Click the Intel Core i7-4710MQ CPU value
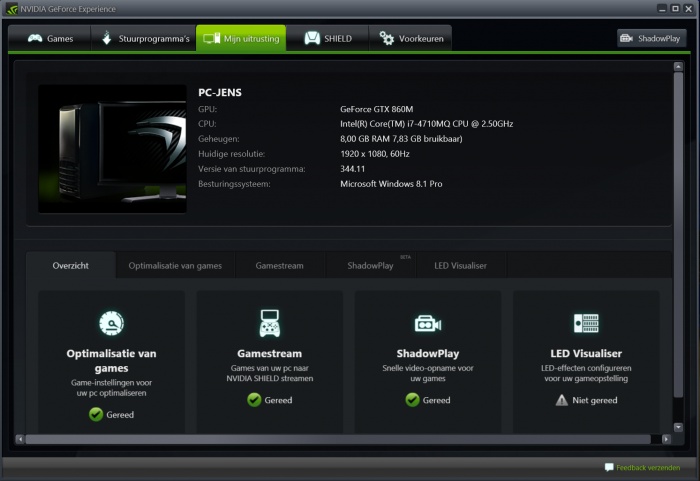The image size is (700, 481). 427,124
